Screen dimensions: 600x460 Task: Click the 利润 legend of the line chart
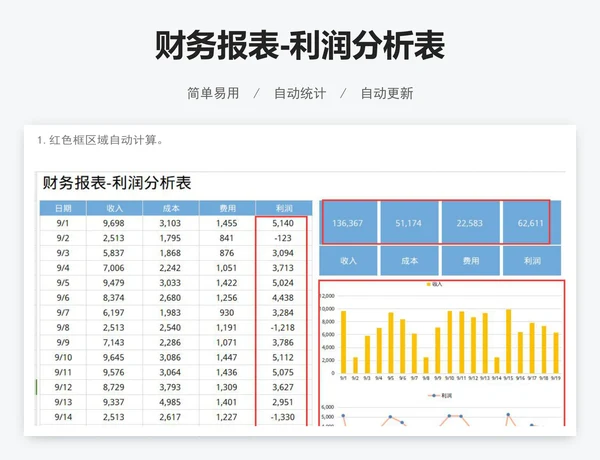click(440, 396)
